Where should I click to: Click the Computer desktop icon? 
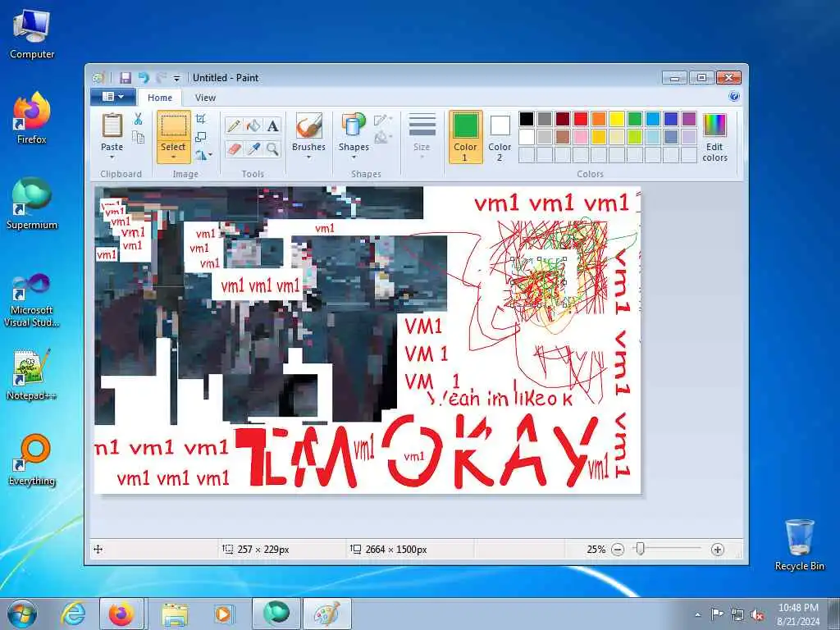point(32,34)
